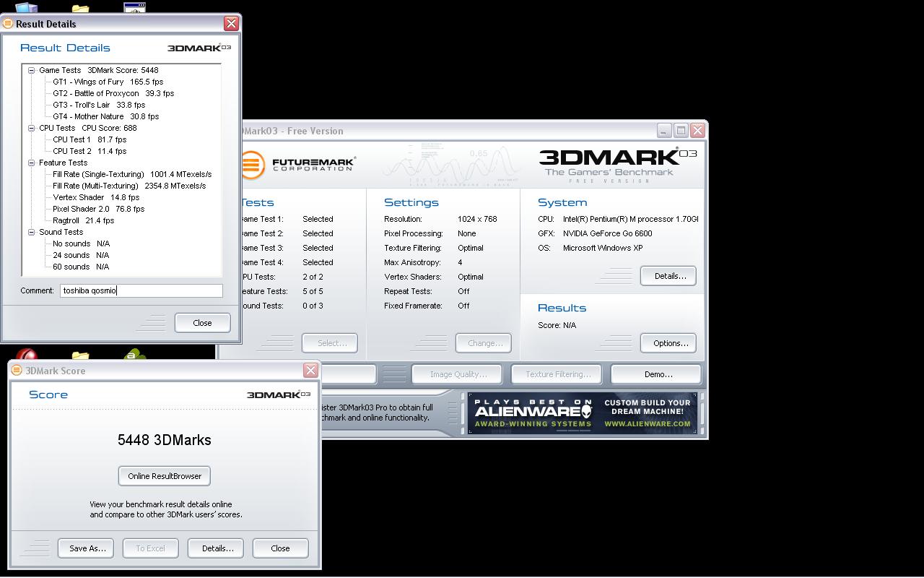Click the Microsoft Windows XP OS text

pos(603,248)
